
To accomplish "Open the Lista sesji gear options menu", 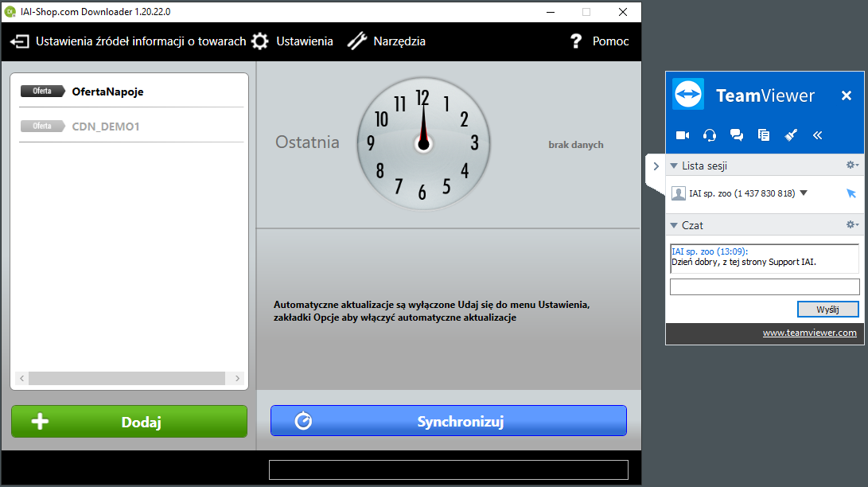I will pyautogui.click(x=852, y=166).
